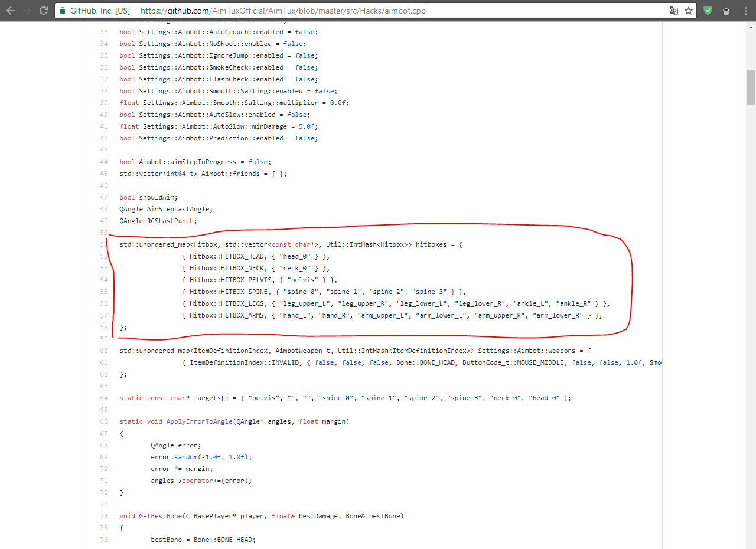
Task: Click "Hitbox::HITBOX_SPINE" entry
Action: 229,292
